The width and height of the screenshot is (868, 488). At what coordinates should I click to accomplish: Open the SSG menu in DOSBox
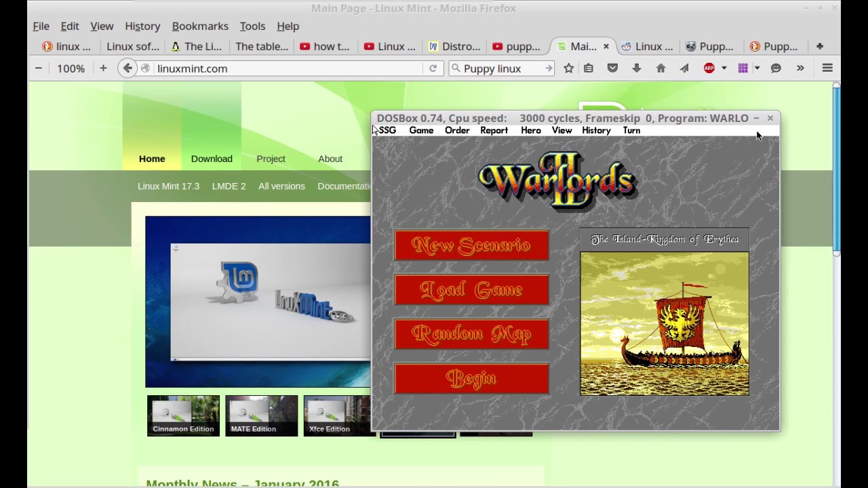click(x=387, y=130)
